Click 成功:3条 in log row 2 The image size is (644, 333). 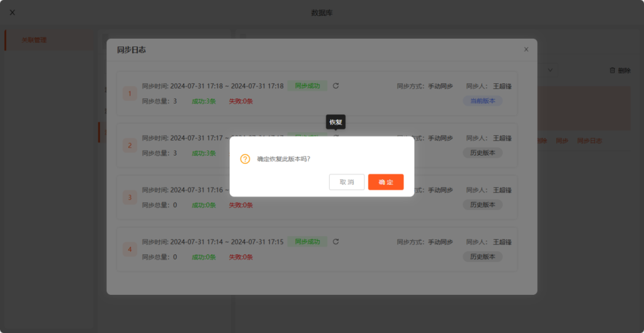click(x=204, y=153)
